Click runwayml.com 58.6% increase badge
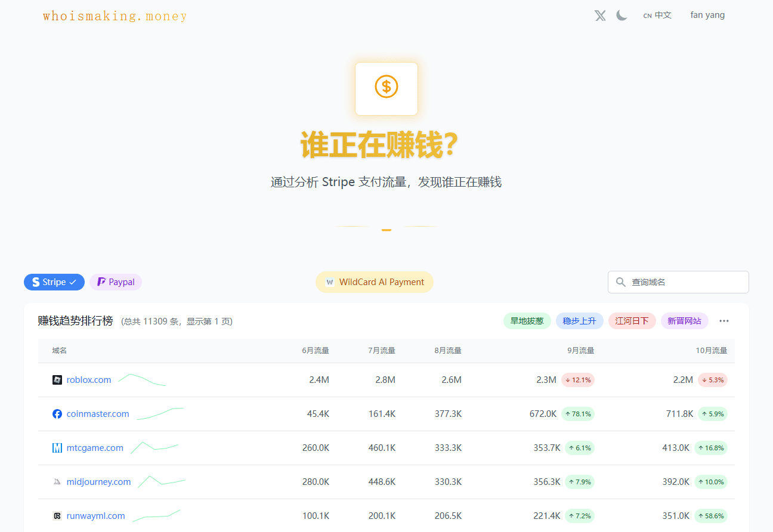This screenshot has width=773, height=532. [x=711, y=516]
